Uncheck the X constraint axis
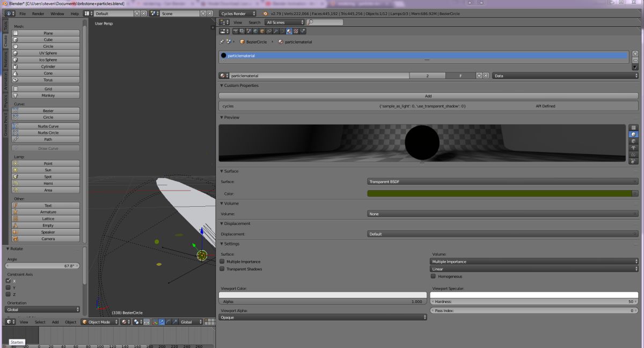Image resolution: width=644 pixels, height=348 pixels. 8,281
